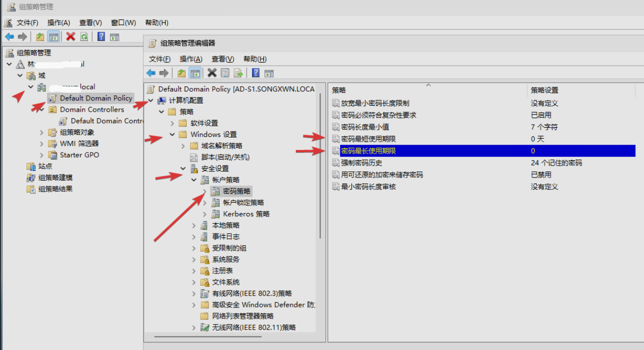Image resolution: width=644 pixels, height=350 pixels.
Task: Click last action pane icon in editor toolbar
Action: coord(269,73)
